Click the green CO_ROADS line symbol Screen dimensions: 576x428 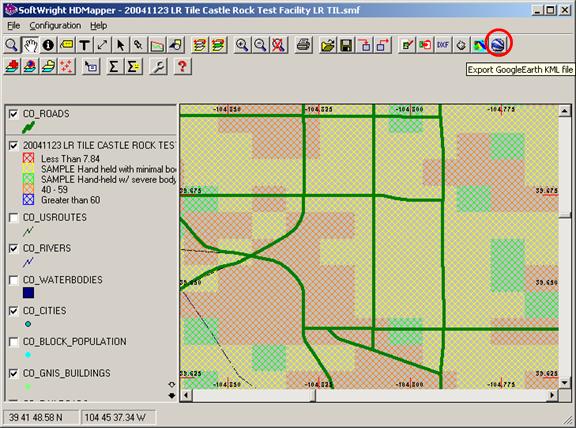pyautogui.click(x=28, y=127)
